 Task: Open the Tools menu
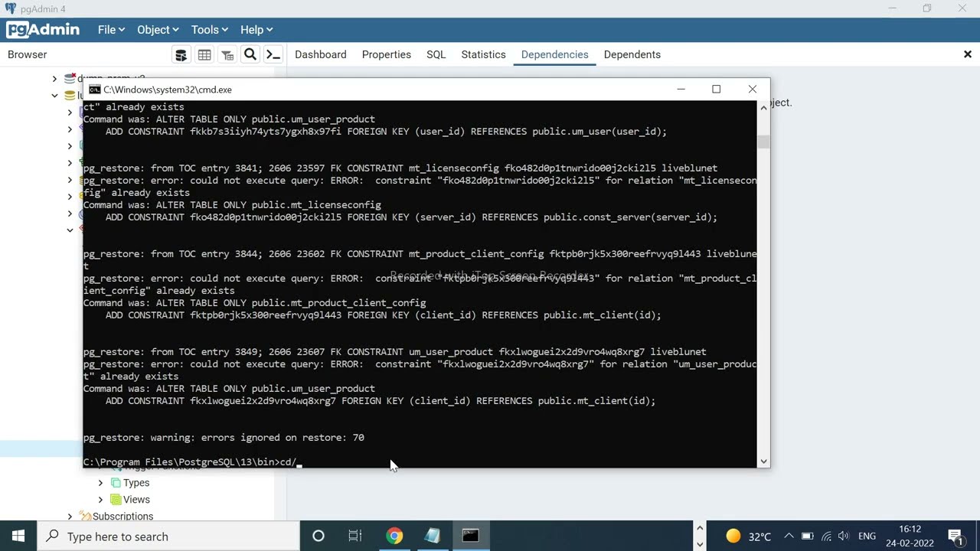tap(210, 30)
